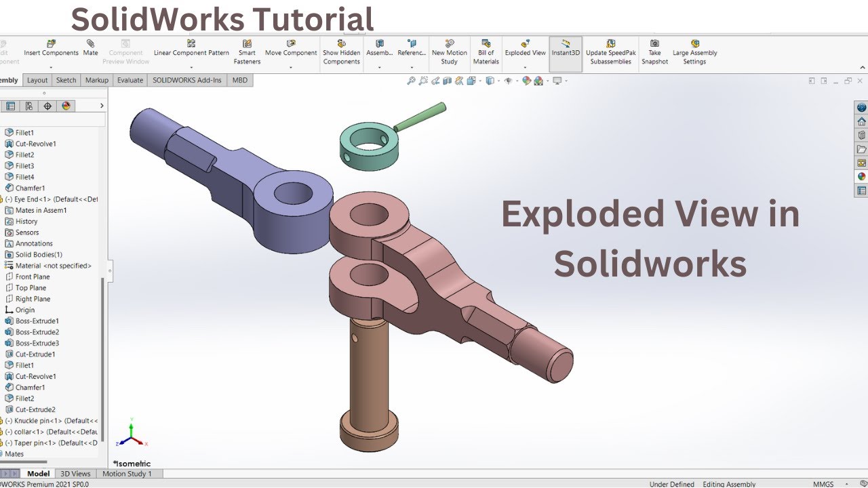Click the Insert Components tool
The width and height of the screenshot is (868, 488).
[x=52, y=49]
